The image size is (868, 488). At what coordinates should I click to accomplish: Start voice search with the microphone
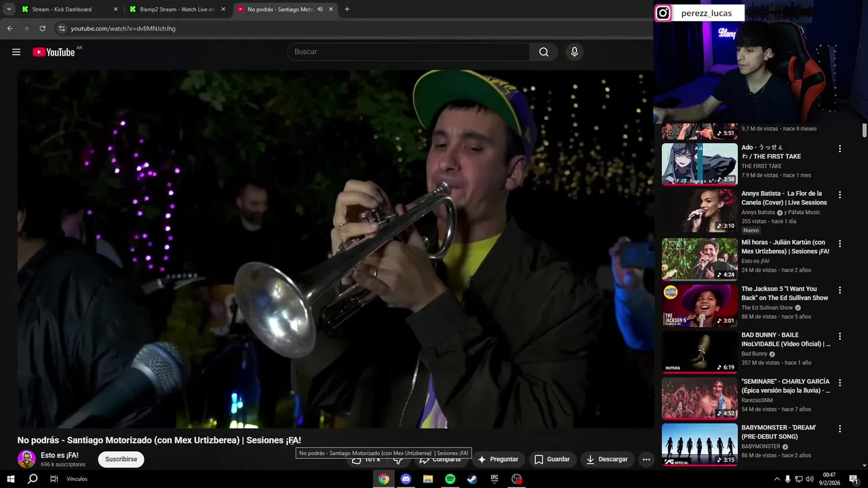pyautogui.click(x=574, y=52)
